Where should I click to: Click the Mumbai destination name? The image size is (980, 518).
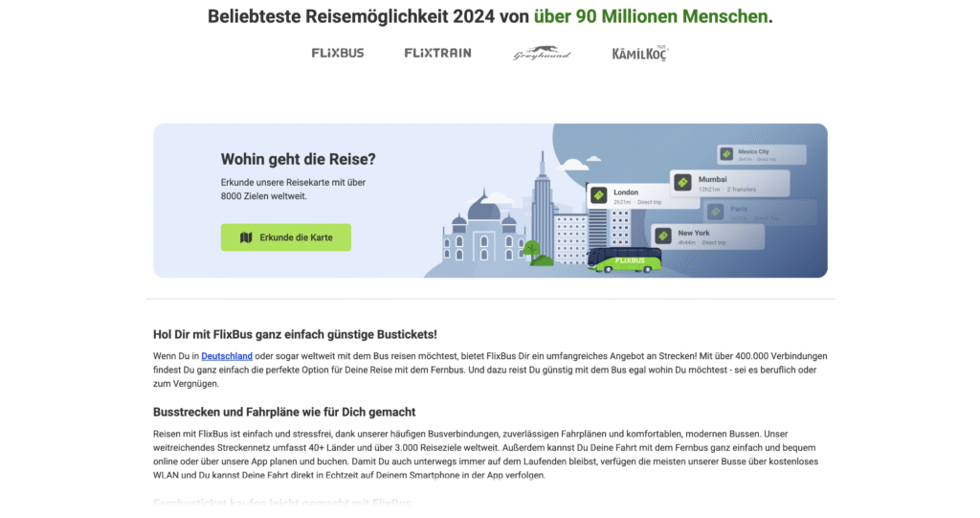click(x=713, y=179)
